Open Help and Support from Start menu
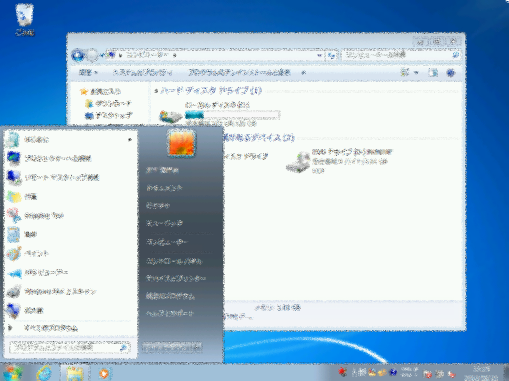Viewport: 509px width, 381px height. pyautogui.click(x=170, y=313)
